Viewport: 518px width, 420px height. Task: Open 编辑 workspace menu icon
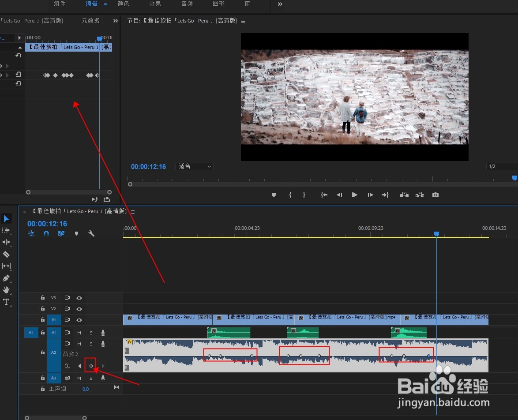pyautogui.click(x=105, y=4)
